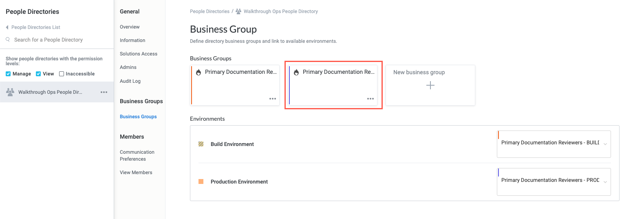Image resolution: width=644 pixels, height=219 pixels.
Task: Click the Environments section label
Action: point(207,119)
